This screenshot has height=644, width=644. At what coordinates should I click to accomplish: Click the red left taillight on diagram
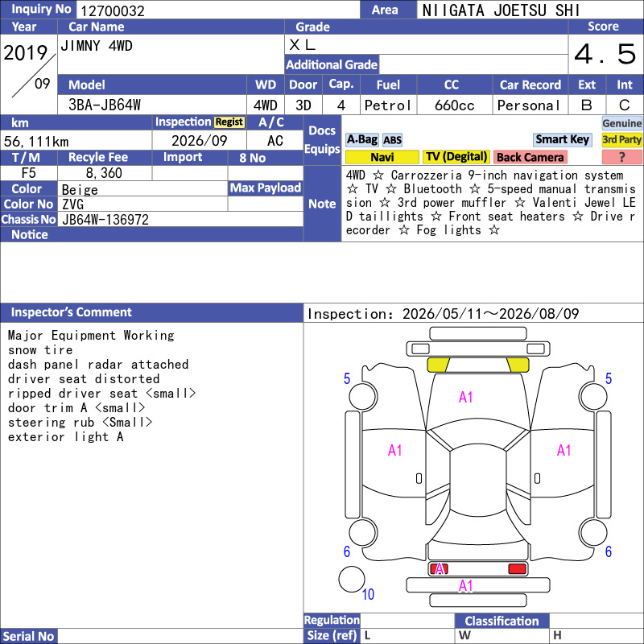[x=439, y=569]
